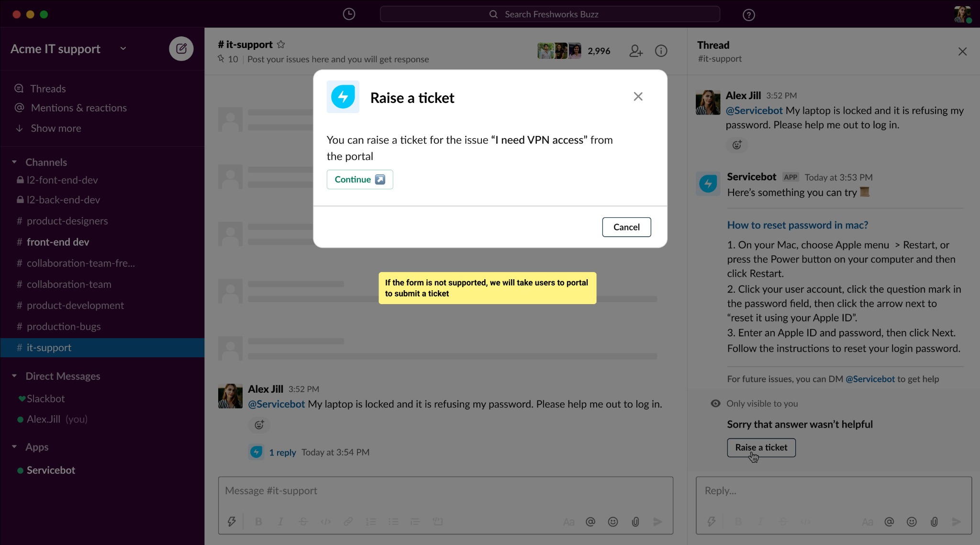This screenshot has width=980, height=545.
Task: Click @Servicebot mention in the channel message
Action: point(276,404)
